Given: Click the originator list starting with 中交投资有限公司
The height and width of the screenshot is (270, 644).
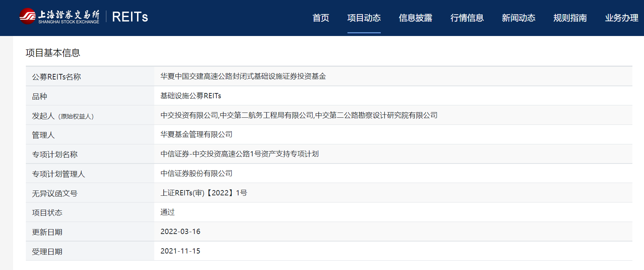Looking at the screenshot, I should pyautogui.click(x=299, y=115).
